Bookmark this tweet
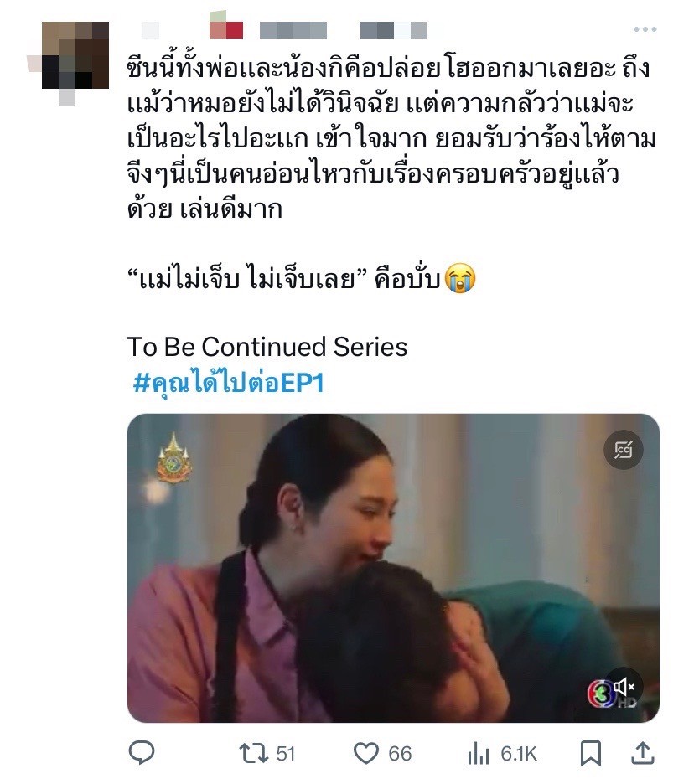The width and height of the screenshot is (694, 784). tap(590, 753)
